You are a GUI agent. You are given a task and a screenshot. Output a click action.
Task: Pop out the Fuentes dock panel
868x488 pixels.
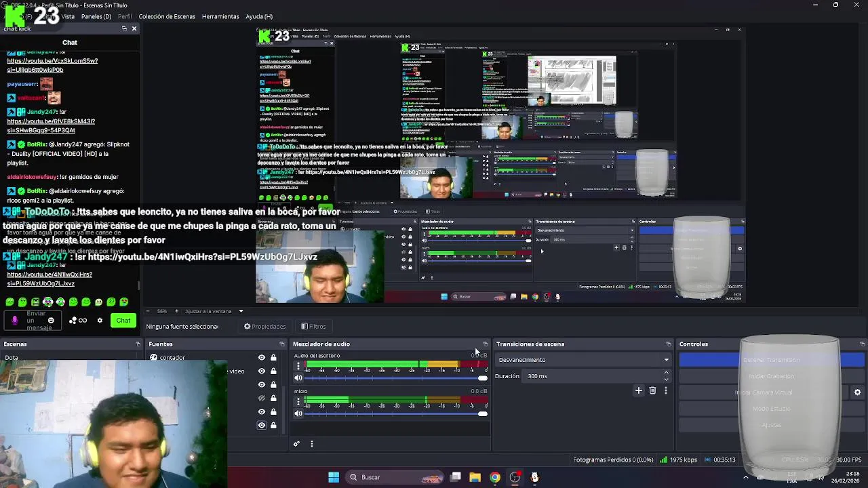click(x=282, y=344)
